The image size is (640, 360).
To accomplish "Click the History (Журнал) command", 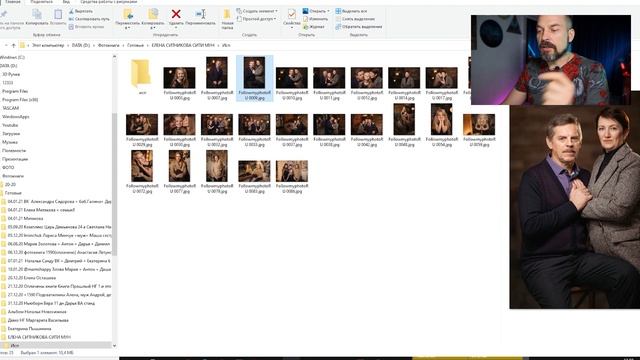I will (313, 27).
